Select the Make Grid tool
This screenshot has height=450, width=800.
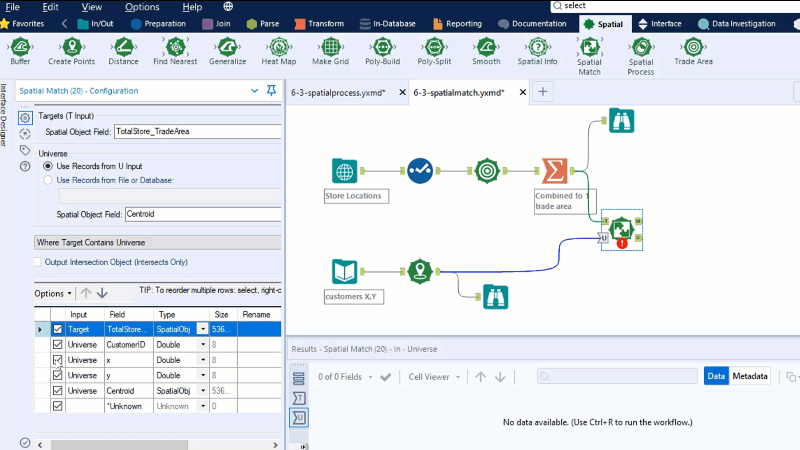point(331,51)
